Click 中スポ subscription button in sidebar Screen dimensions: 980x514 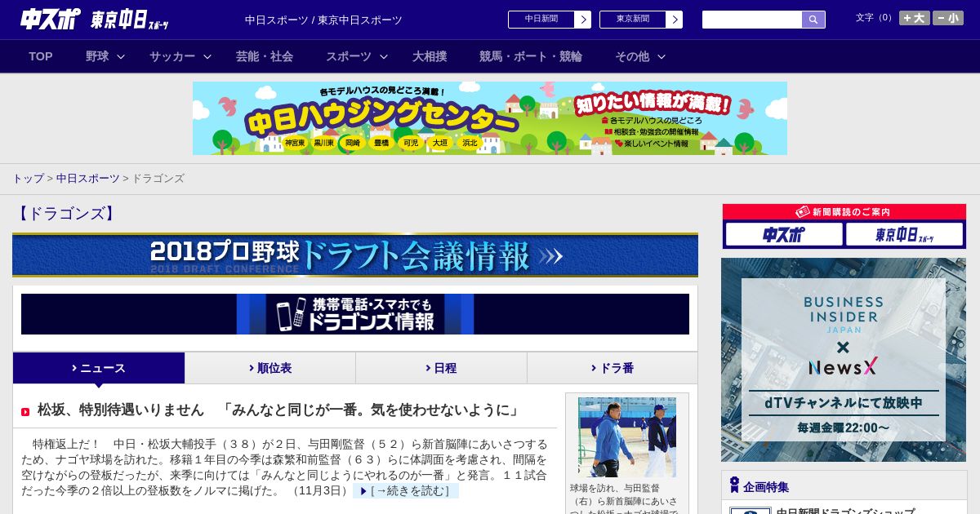point(784,235)
